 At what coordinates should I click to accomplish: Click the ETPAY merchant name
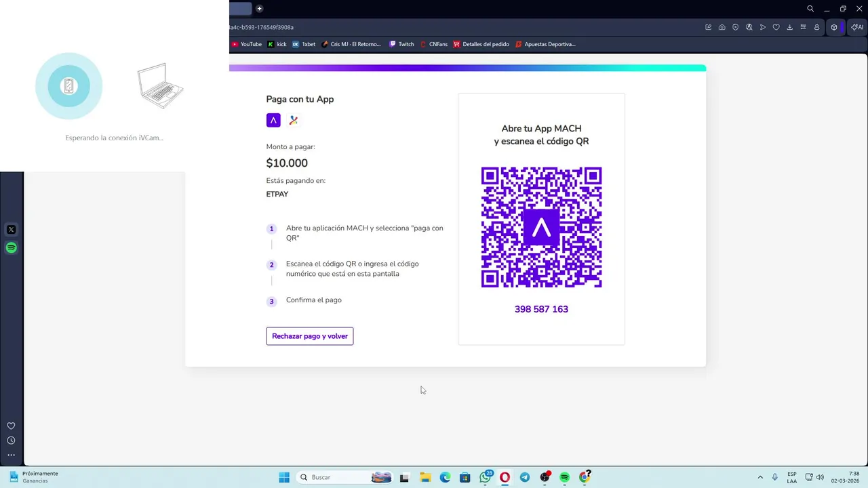coord(277,195)
